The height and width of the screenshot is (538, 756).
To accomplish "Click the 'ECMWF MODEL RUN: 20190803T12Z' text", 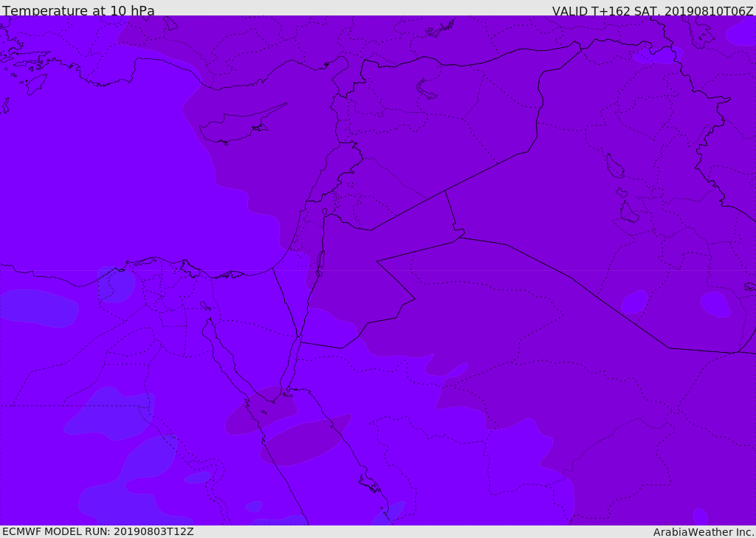I will pos(98,532).
